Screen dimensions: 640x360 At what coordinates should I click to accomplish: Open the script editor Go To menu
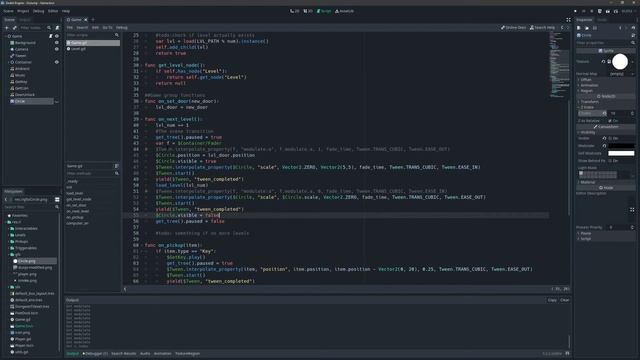tap(107, 28)
